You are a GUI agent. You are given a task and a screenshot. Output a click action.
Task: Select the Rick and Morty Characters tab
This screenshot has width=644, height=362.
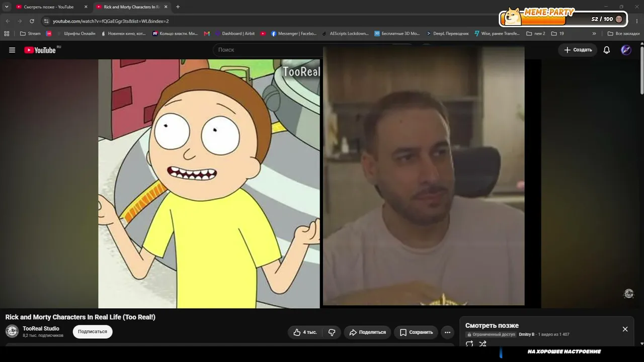tap(132, 7)
